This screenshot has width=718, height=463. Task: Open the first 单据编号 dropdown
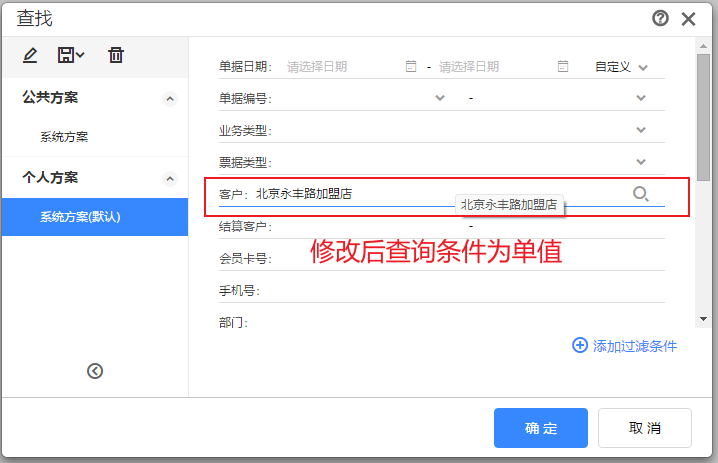coord(440,98)
